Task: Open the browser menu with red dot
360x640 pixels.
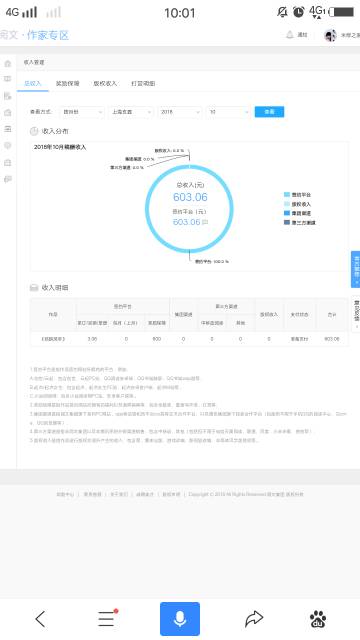Action: (107, 618)
